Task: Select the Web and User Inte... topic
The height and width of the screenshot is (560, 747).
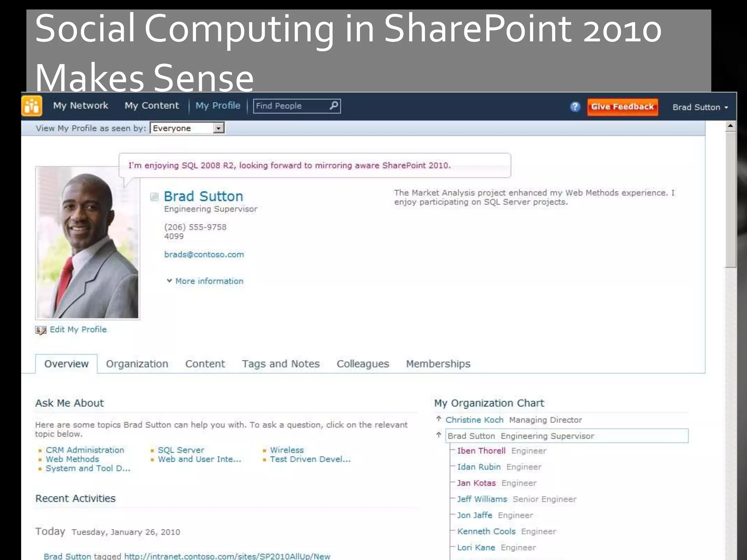Action: pyautogui.click(x=200, y=459)
